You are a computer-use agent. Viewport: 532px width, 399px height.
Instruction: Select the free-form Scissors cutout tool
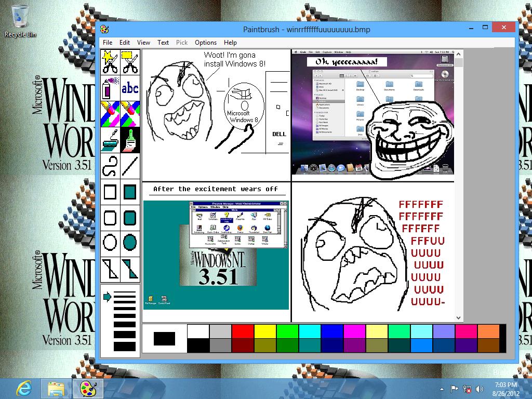click(110, 62)
